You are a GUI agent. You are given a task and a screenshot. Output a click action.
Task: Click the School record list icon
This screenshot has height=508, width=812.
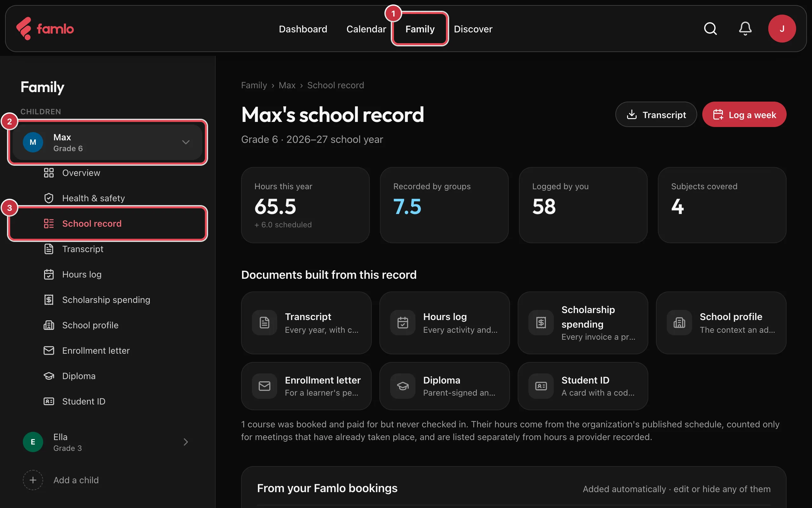pos(49,224)
